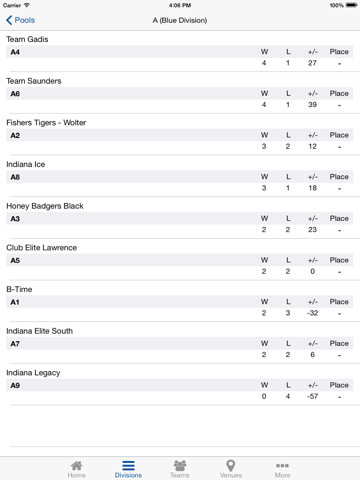
Task: Open Team Saunders standings entry
Action: pos(180,93)
